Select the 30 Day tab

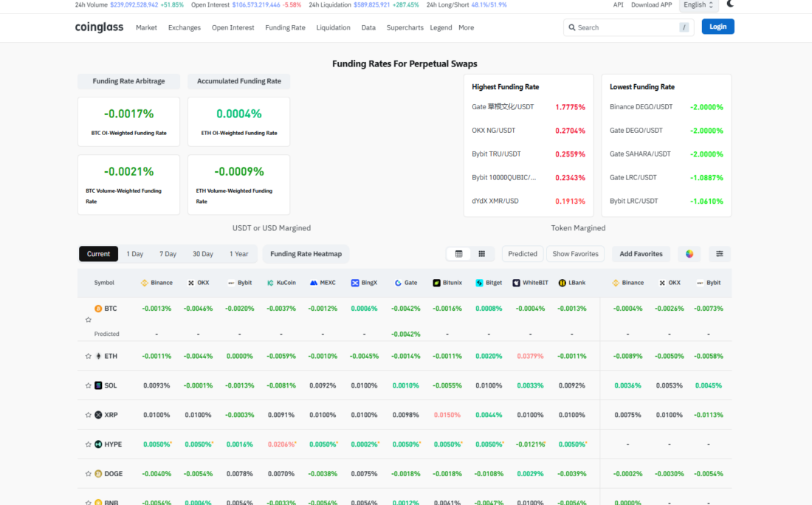pos(203,254)
